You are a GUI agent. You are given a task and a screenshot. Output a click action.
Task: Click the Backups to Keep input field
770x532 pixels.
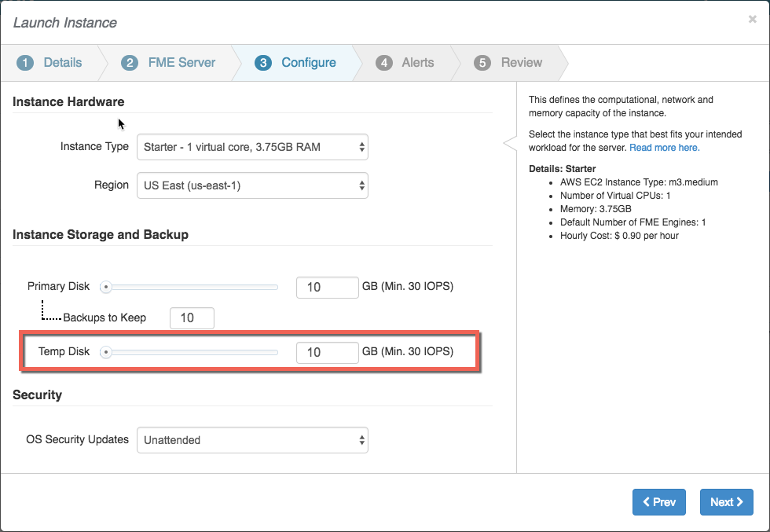[192, 317]
